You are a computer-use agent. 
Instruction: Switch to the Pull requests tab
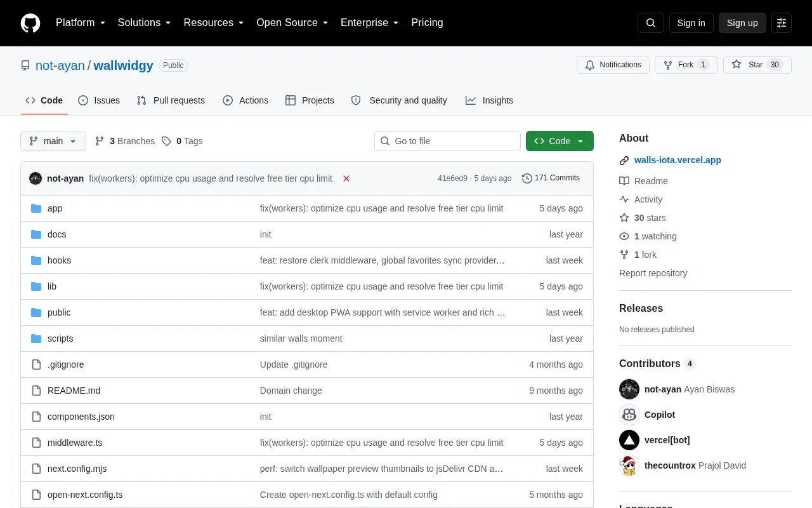click(171, 100)
